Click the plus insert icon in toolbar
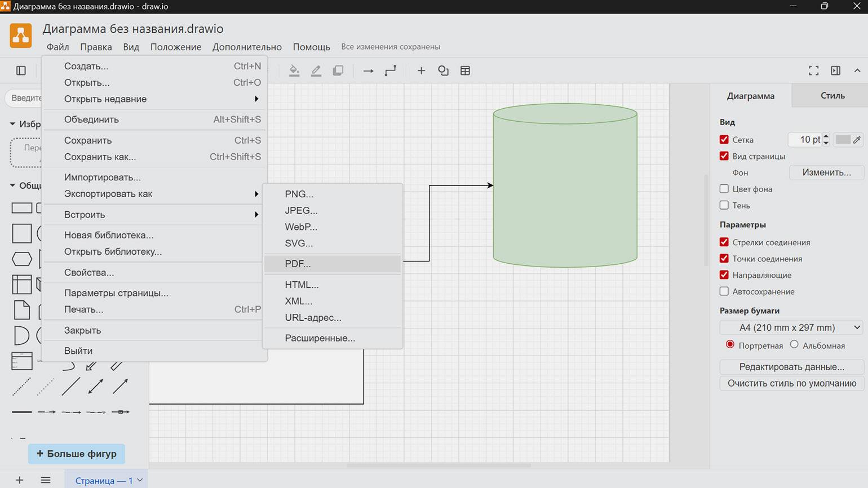This screenshot has height=488, width=868. coord(421,70)
